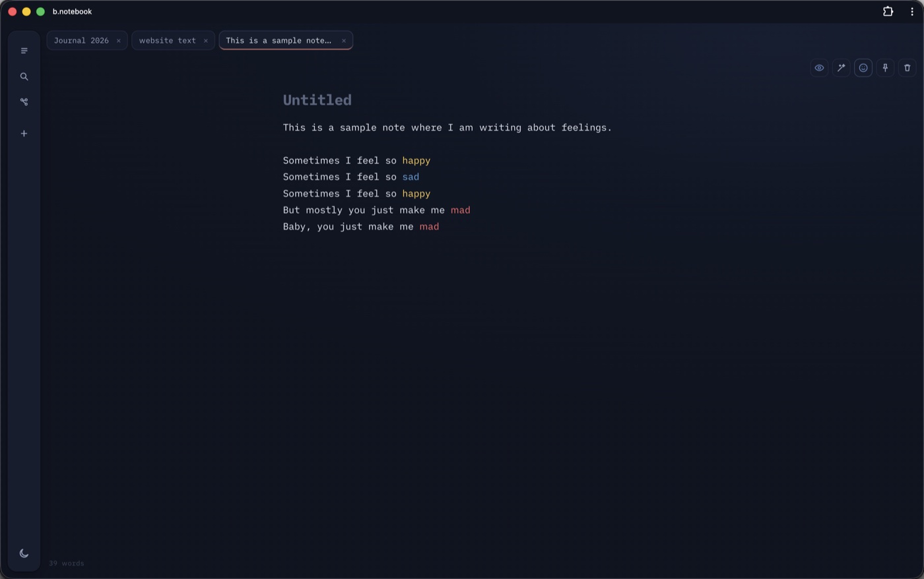
Task: Click the red close window button
Action: point(12,11)
